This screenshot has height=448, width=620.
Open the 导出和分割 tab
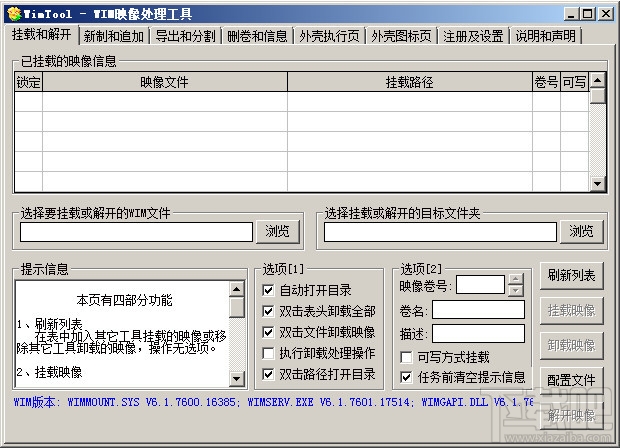tap(185, 36)
